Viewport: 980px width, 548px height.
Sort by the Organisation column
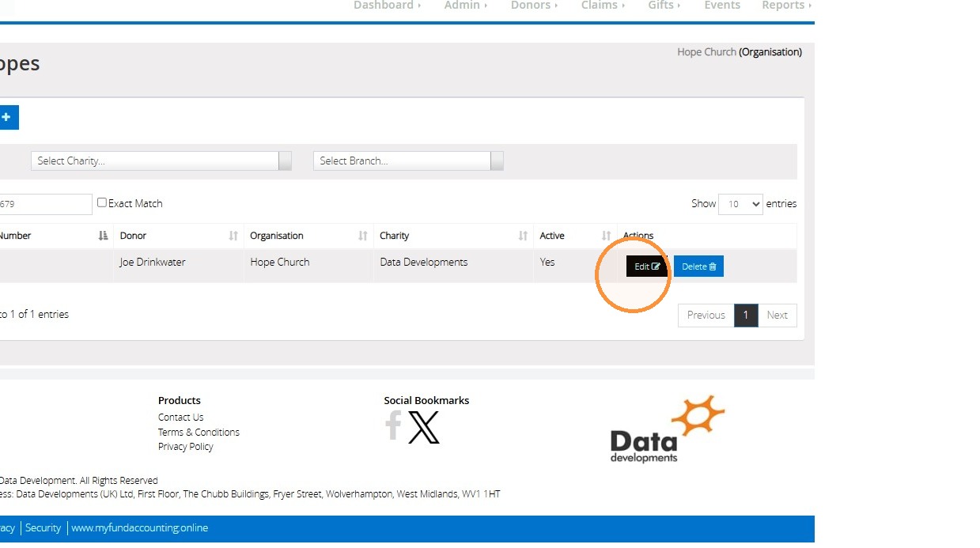308,236
